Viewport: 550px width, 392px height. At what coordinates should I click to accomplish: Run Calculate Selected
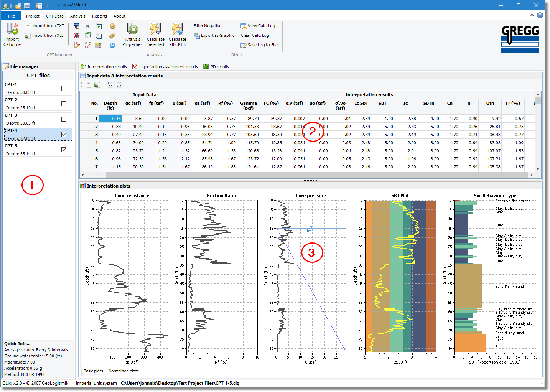pos(155,29)
